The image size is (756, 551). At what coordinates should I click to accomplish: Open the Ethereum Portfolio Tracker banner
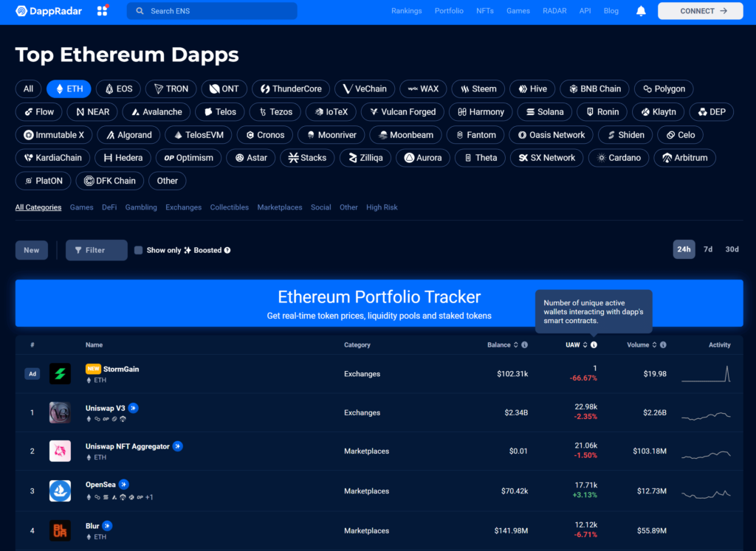tap(379, 303)
